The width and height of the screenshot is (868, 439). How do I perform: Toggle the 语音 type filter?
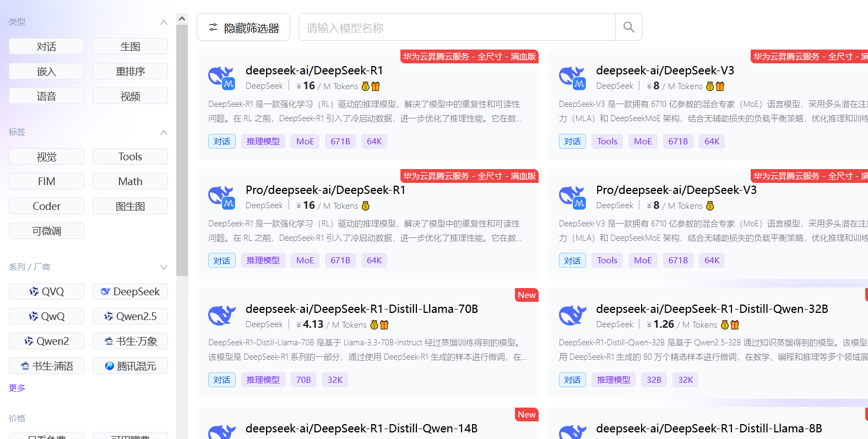coord(46,96)
